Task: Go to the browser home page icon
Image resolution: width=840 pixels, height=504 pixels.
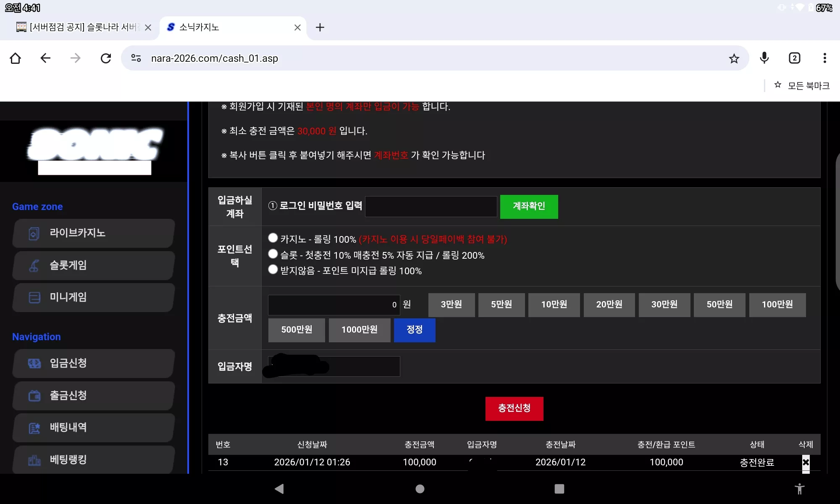Action: 16,58
